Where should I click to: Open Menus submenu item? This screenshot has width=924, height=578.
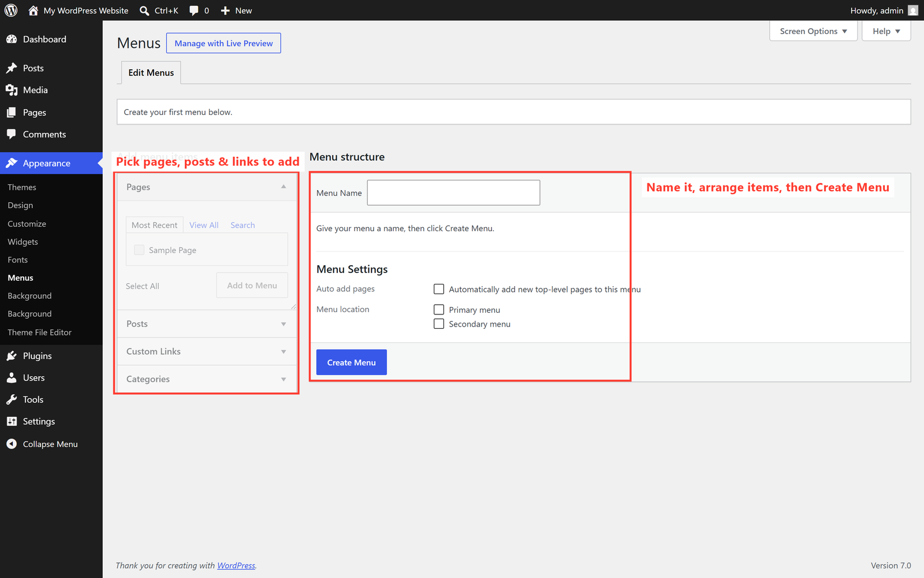(20, 278)
